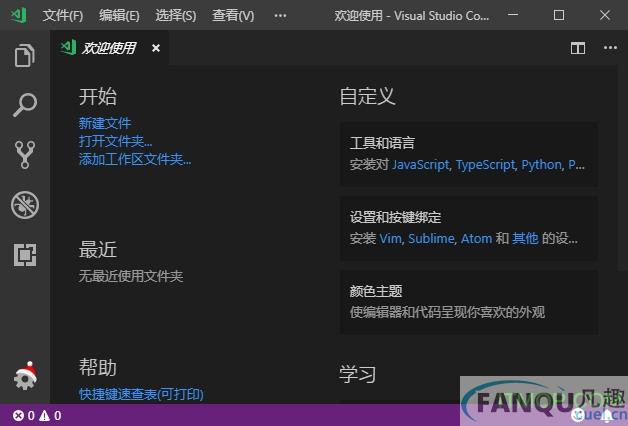Click the 其他 keybindings link

point(525,239)
